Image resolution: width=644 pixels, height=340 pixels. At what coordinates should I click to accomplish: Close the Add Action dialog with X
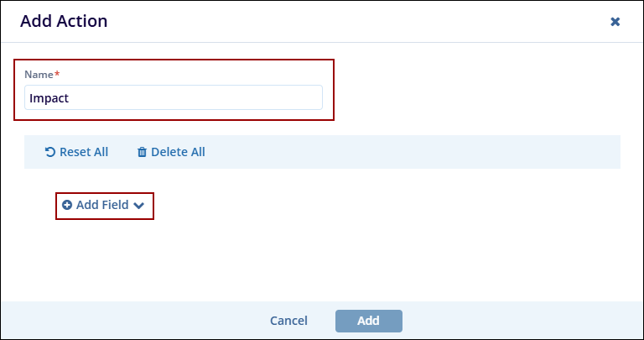(615, 22)
